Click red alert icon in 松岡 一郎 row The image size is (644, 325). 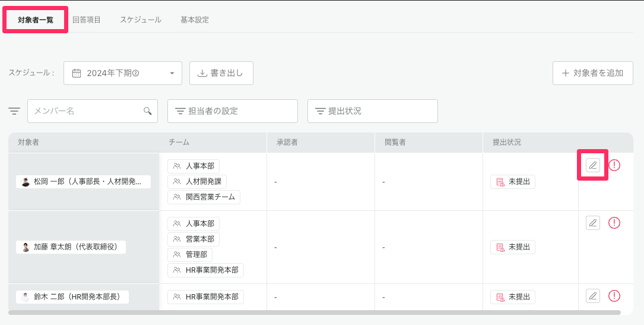coord(614,165)
